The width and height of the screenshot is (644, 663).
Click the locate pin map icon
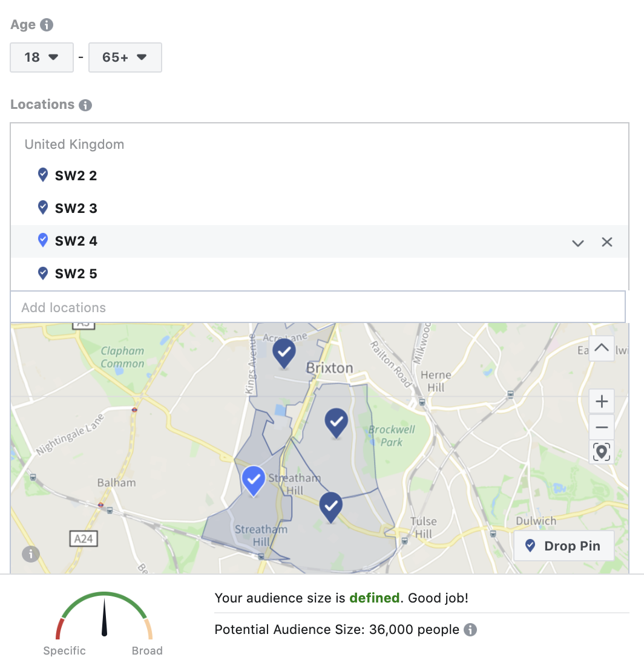click(602, 452)
